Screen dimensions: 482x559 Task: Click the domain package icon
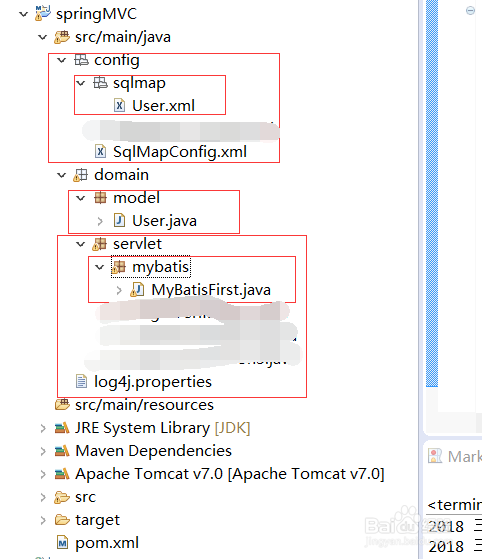80,175
